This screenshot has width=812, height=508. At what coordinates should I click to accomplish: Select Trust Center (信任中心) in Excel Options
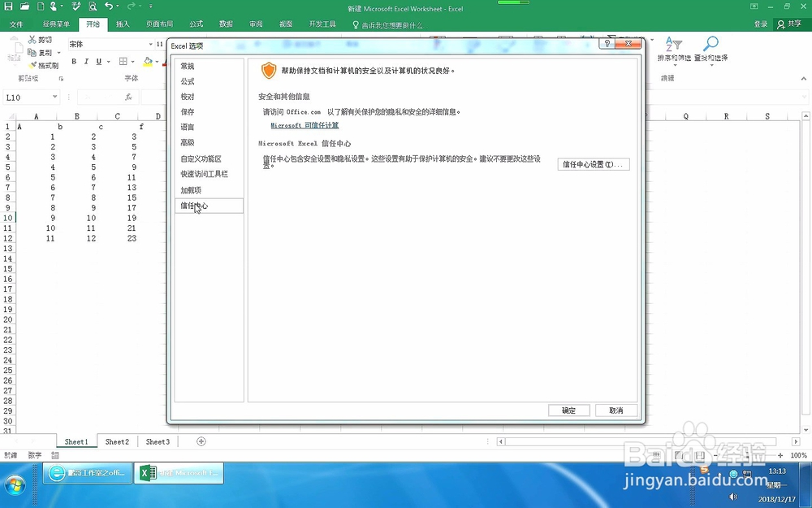(209, 206)
